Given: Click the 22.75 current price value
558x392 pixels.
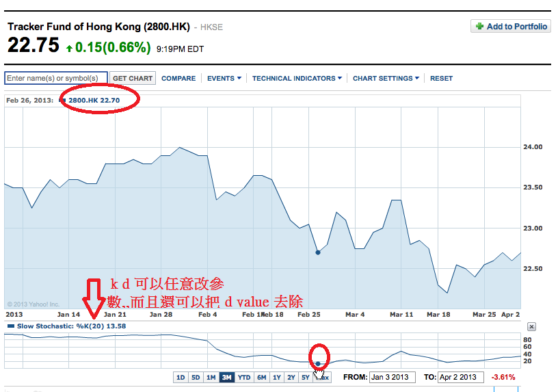Looking at the screenshot, I should pyautogui.click(x=33, y=45).
